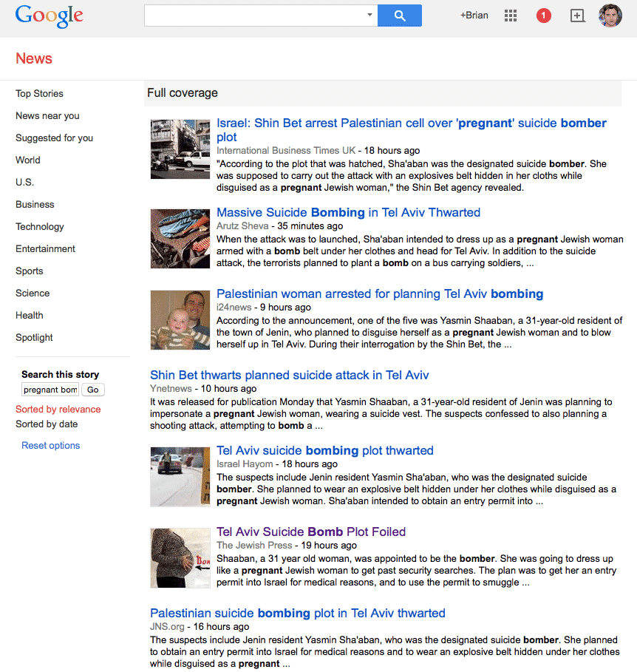Viewport: 637px width, 672px height.
Task: Click the share plus box icon
Action: [577, 16]
